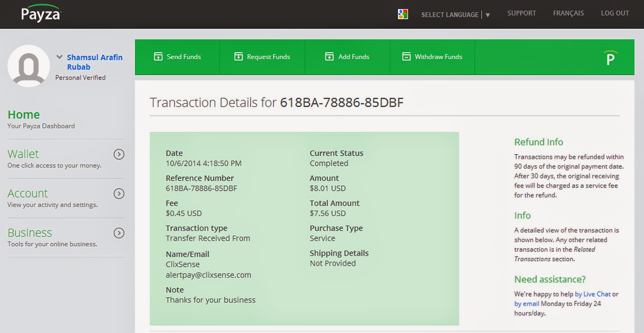Click 'One click access to your money.' text
This screenshot has width=644, height=333.
(x=54, y=165)
